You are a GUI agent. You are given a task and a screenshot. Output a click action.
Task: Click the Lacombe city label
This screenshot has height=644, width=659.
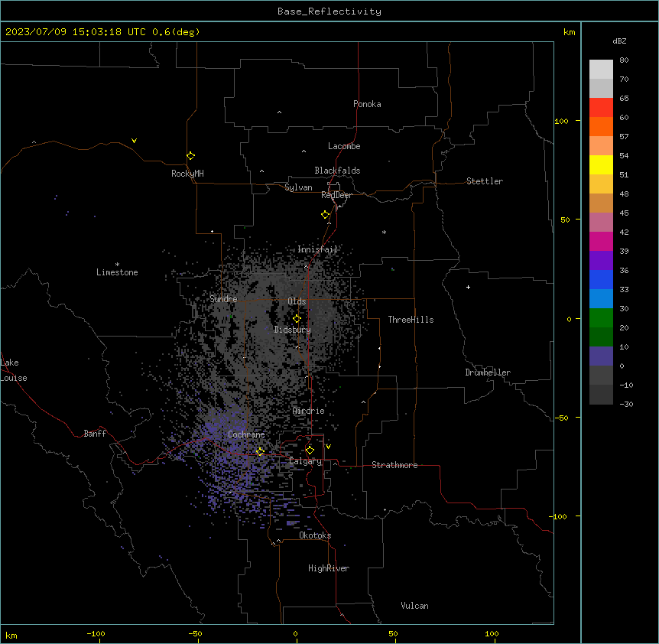pos(344,146)
